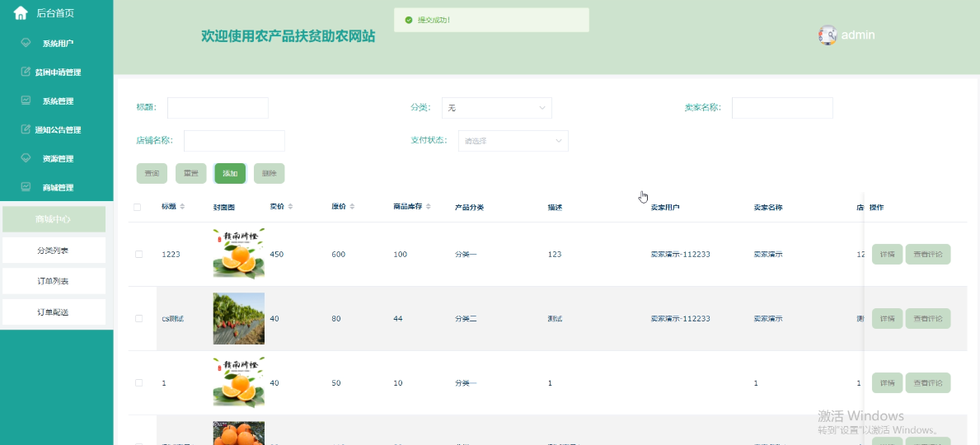
Task: Click the 封面图 column header
Action: [x=223, y=208]
